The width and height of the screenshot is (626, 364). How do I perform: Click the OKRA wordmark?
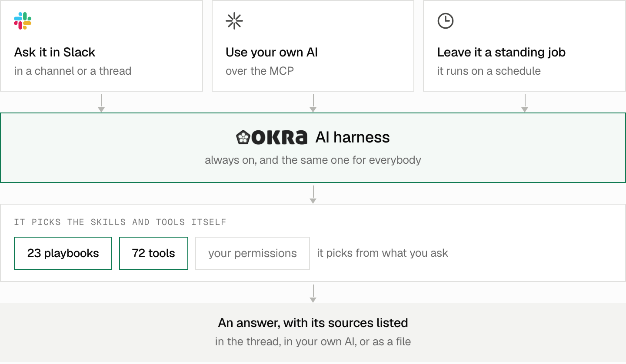coord(280,138)
